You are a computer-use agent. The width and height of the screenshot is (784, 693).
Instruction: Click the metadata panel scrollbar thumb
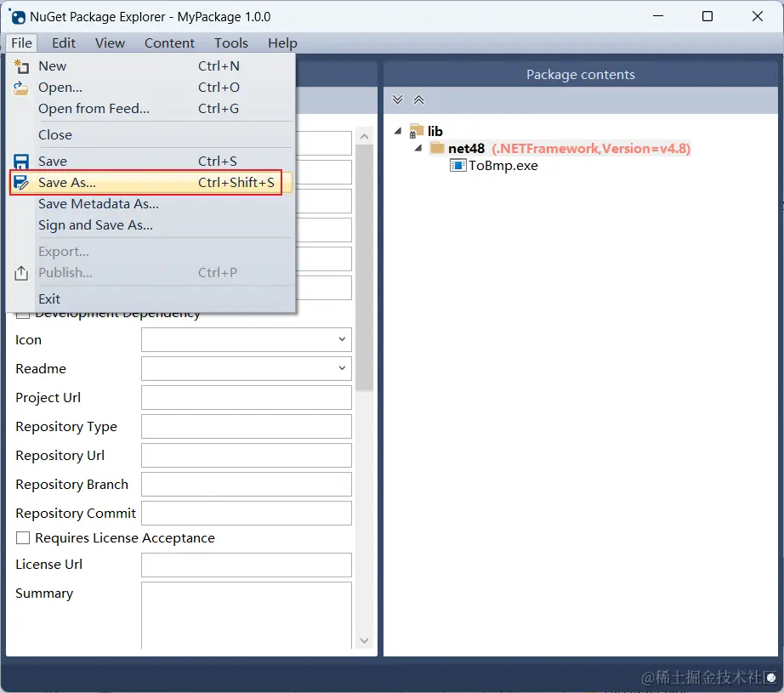[x=365, y=268]
